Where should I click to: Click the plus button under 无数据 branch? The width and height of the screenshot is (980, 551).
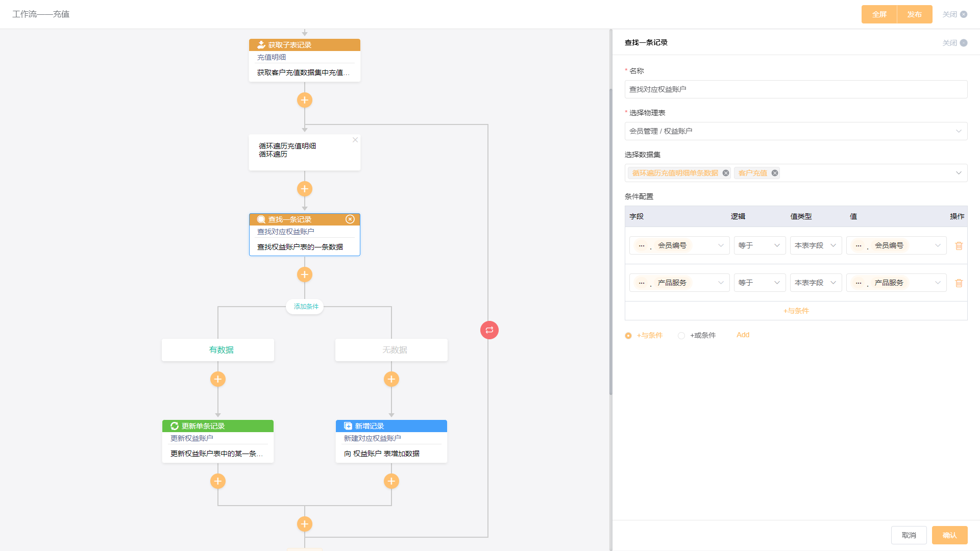[391, 379]
